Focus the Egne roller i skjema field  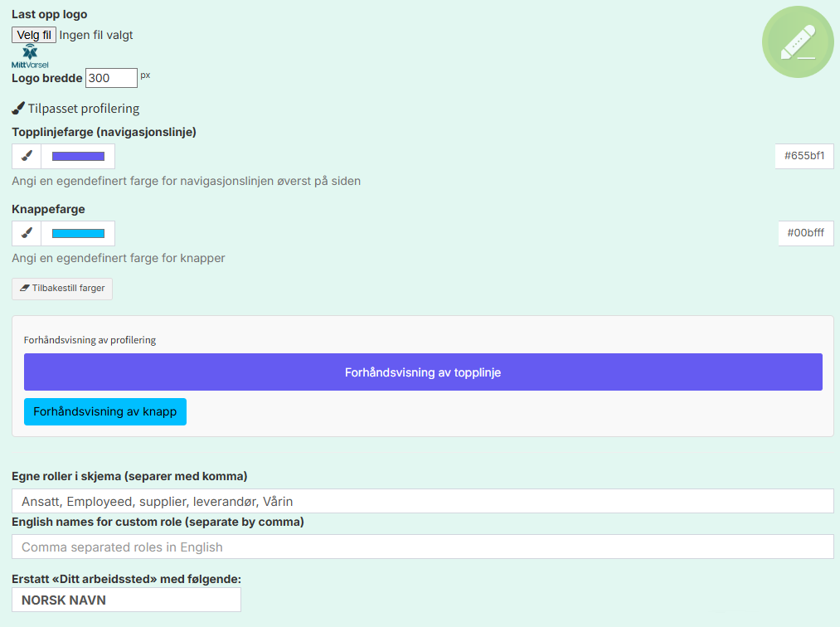click(x=422, y=501)
